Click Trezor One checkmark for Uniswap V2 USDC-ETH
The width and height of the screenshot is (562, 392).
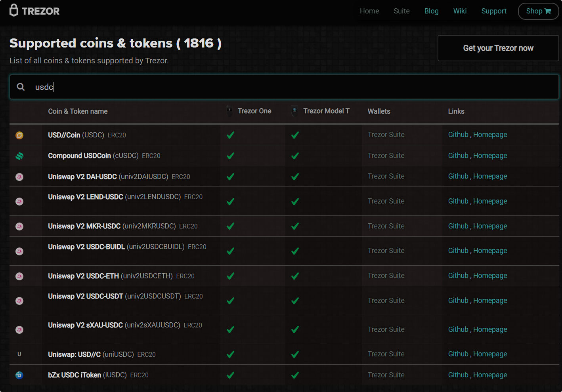pos(230,276)
